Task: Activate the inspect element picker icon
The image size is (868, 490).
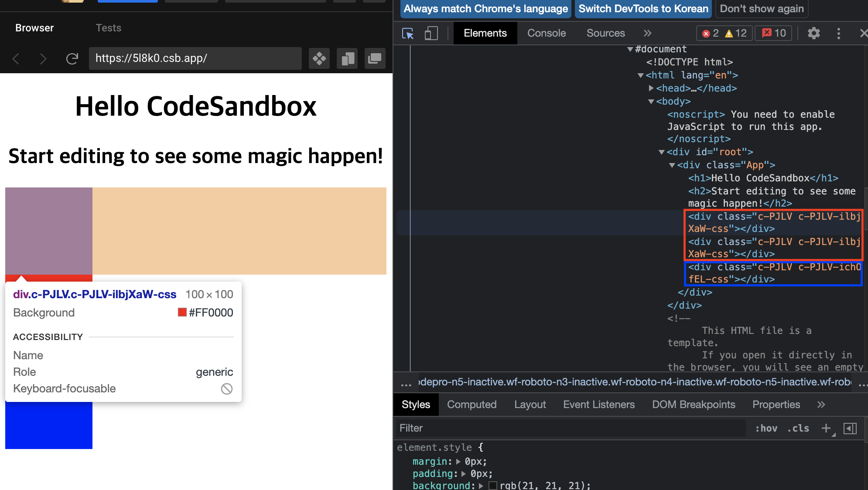Action: (408, 34)
